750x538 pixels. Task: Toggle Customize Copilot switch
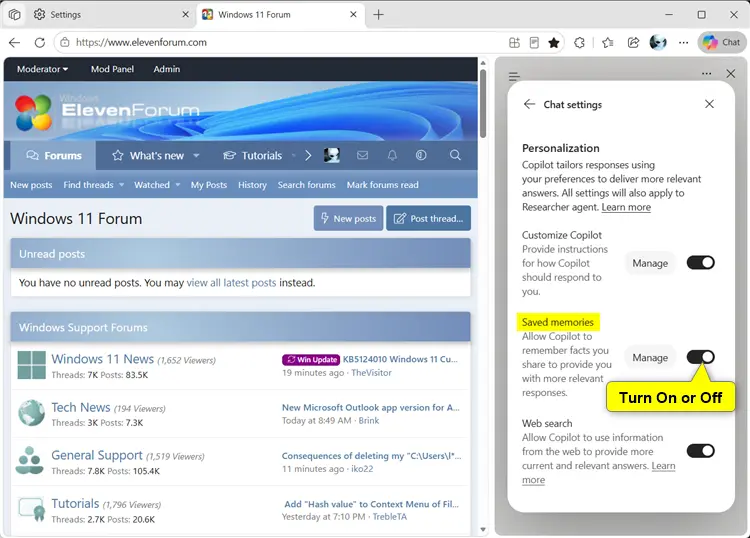pos(701,263)
